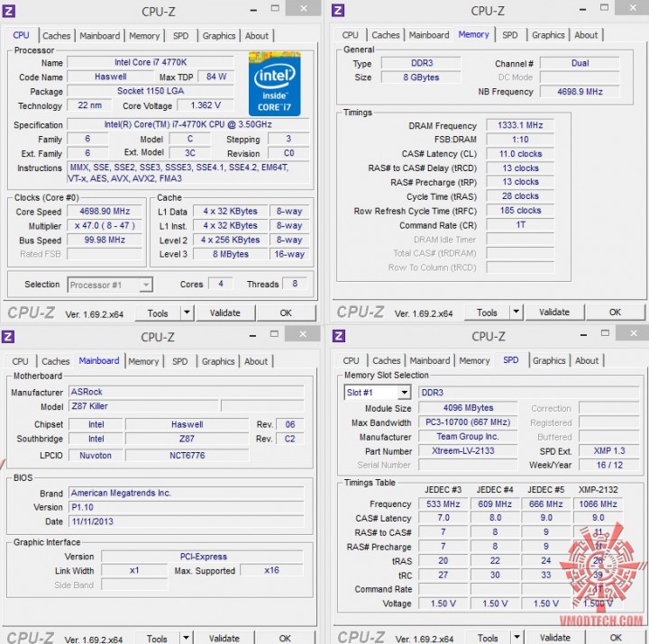Open Tools dropdown arrow in Mainboard window
The image size is (649, 644).
[187, 638]
